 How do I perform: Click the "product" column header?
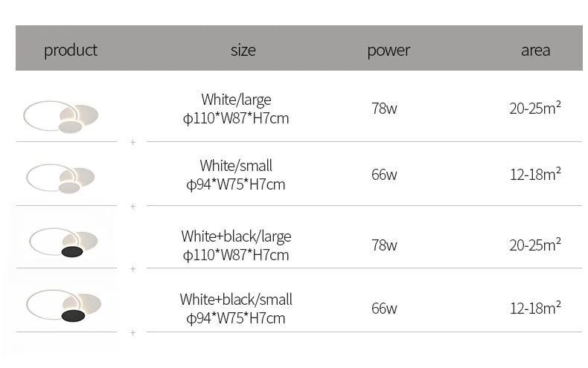(x=71, y=51)
